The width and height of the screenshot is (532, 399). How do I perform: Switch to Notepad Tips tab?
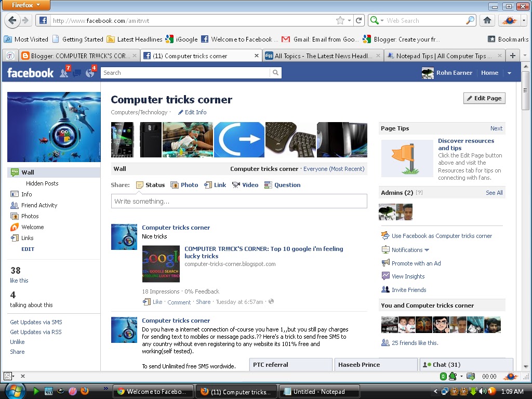(445, 56)
